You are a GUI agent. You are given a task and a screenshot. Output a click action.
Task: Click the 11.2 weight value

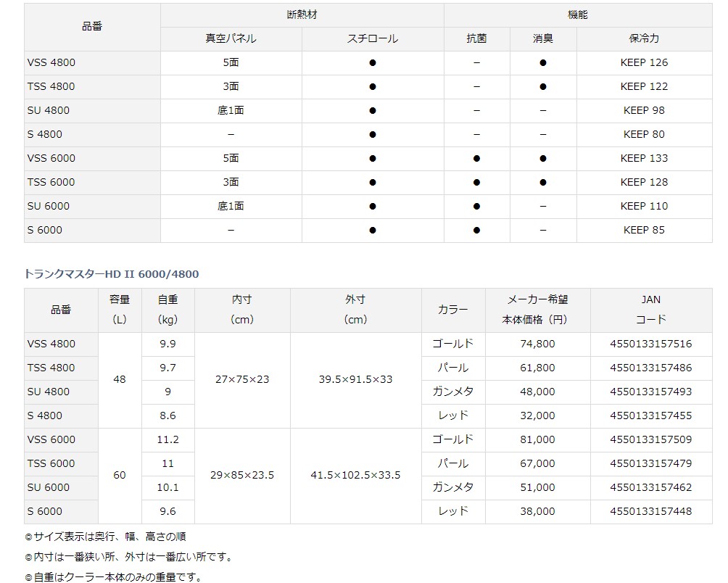coord(168,440)
